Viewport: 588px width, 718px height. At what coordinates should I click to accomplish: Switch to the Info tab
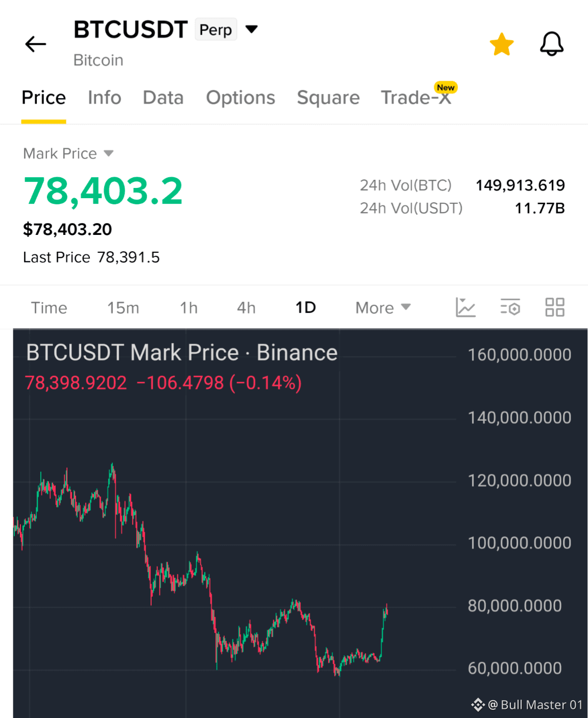[104, 98]
